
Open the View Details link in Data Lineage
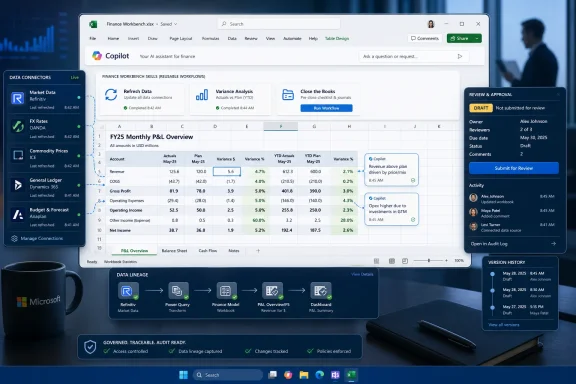coord(362,274)
